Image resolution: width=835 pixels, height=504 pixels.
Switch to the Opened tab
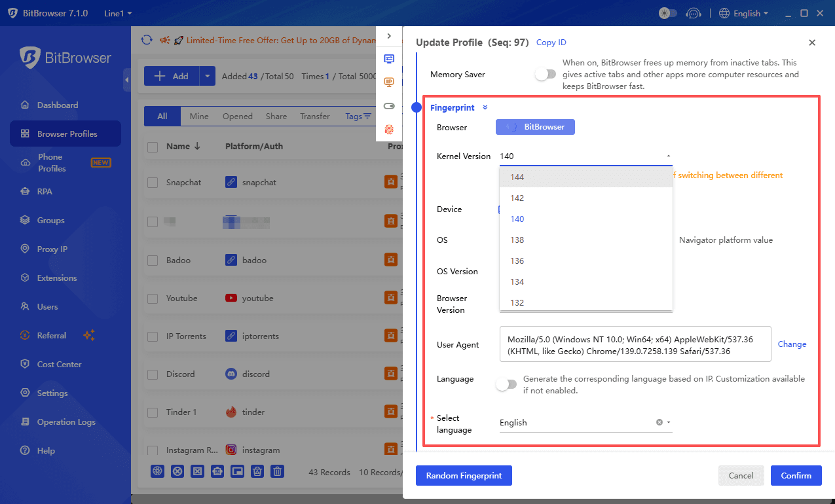point(237,116)
